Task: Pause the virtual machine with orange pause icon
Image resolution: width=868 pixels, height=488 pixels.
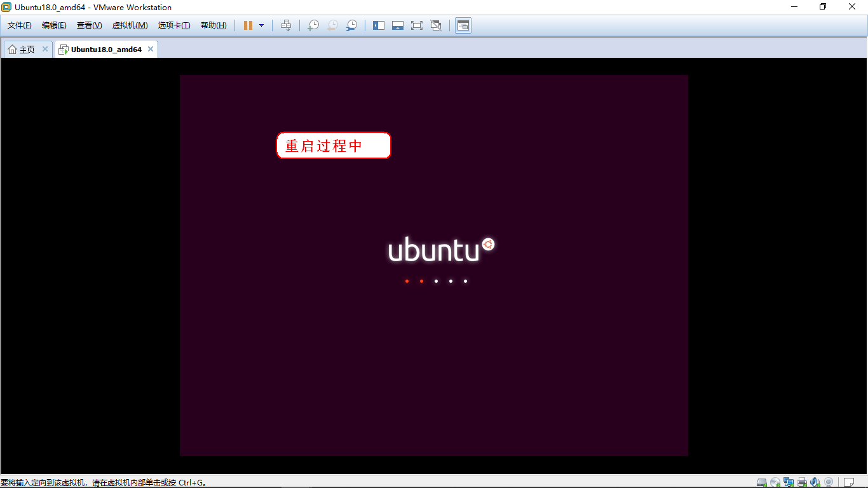Action: pos(248,25)
